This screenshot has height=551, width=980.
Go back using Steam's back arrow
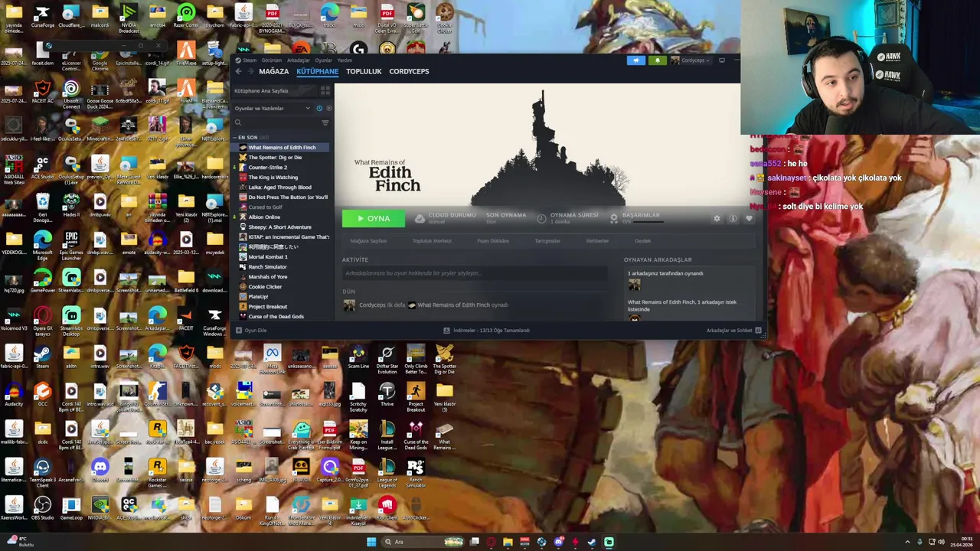pyautogui.click(x=238, y=71)
